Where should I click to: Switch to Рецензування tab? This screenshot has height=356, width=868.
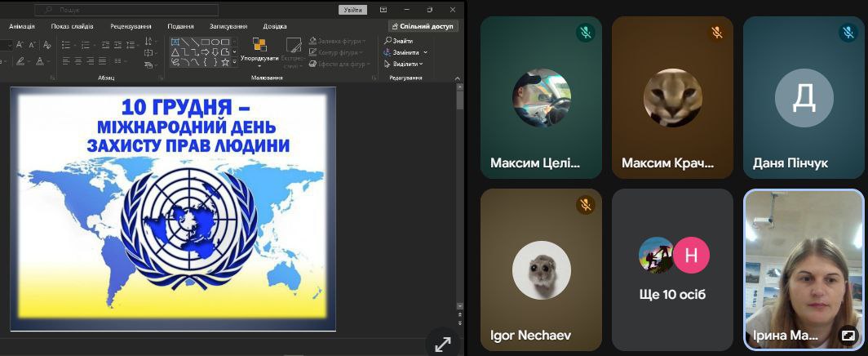131,26
